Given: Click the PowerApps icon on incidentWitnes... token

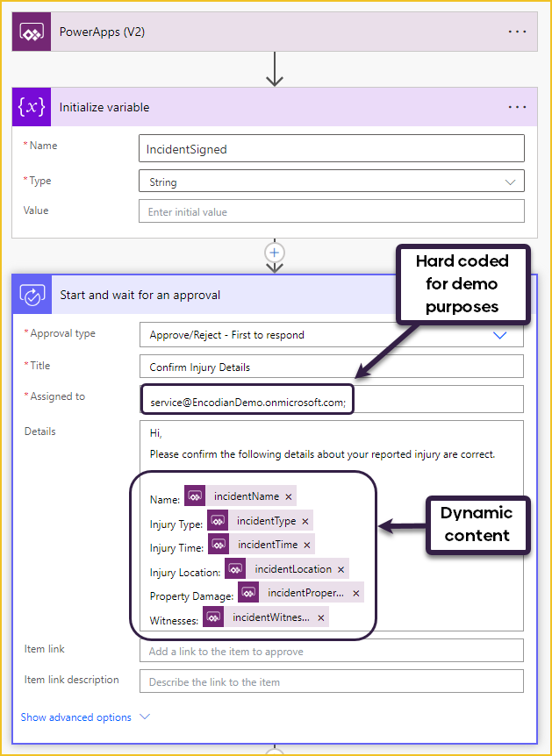Looking at the screenshot, I should click(x=213, y=617).
